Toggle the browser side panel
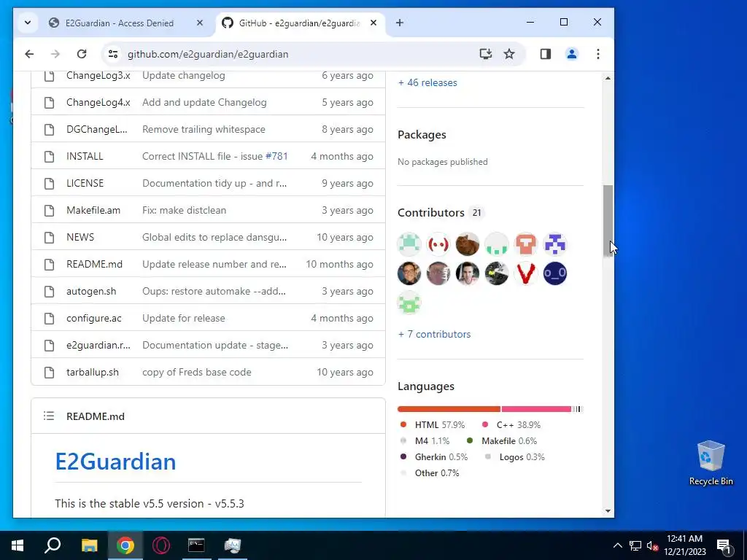The height and width of the screenshot is (560, 747). point(546,54)
